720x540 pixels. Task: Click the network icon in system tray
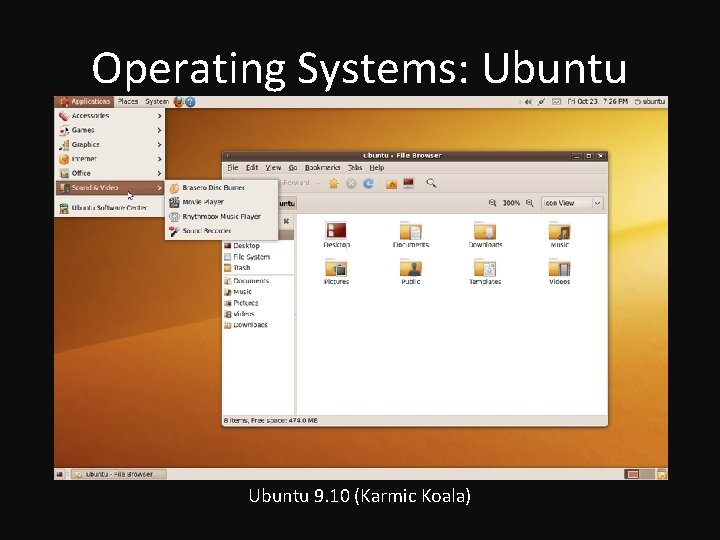pyautogui.click(x=541, y=102)
